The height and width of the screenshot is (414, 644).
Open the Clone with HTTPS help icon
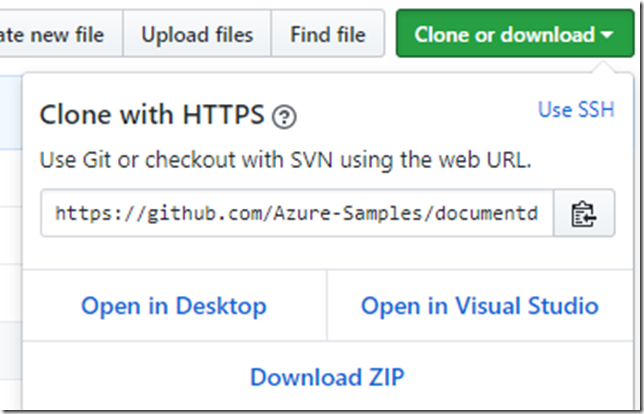click(284, 117)
